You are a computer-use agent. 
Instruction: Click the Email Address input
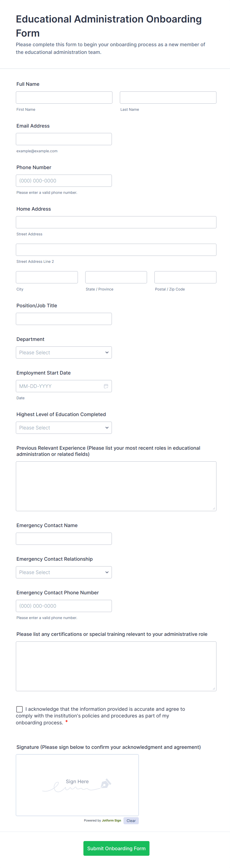pyautogui.click(x=64, y=139)
